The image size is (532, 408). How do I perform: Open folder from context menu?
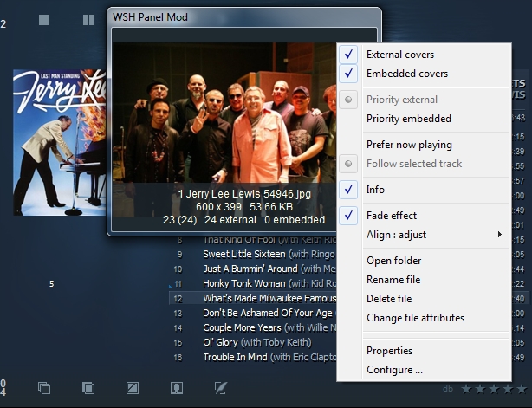[393, 261]
